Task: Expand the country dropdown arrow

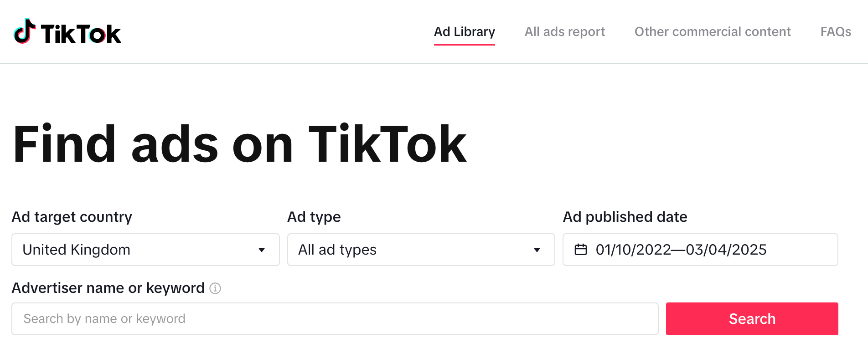Action: click(x=262, y=250)
